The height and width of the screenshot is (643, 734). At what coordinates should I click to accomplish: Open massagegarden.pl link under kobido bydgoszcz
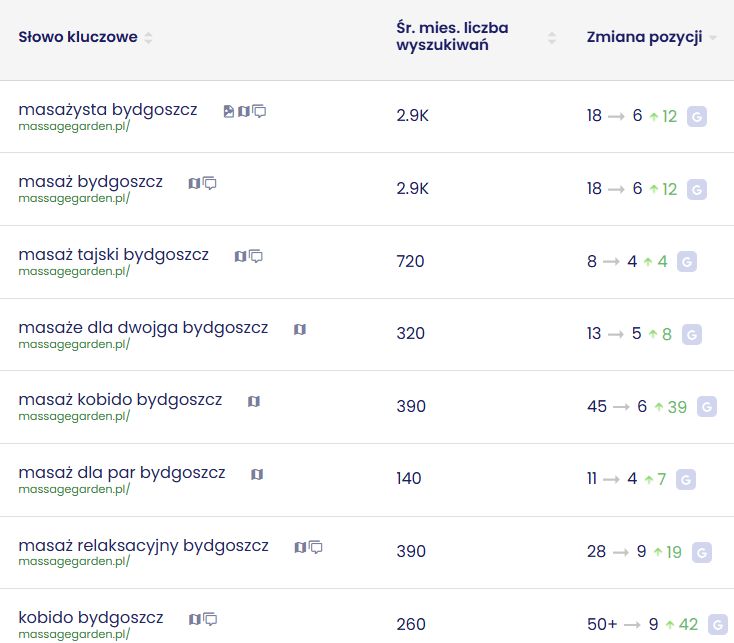click(74, 634)
